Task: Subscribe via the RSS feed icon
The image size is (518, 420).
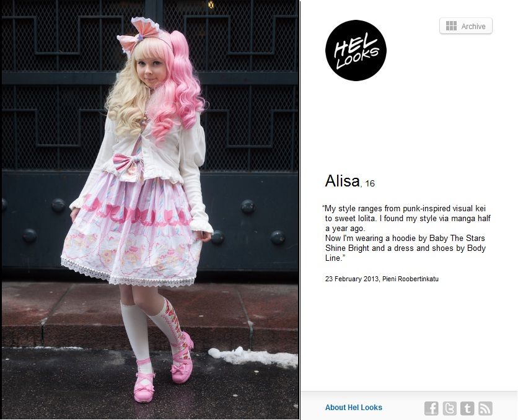Action: (485, 408)
